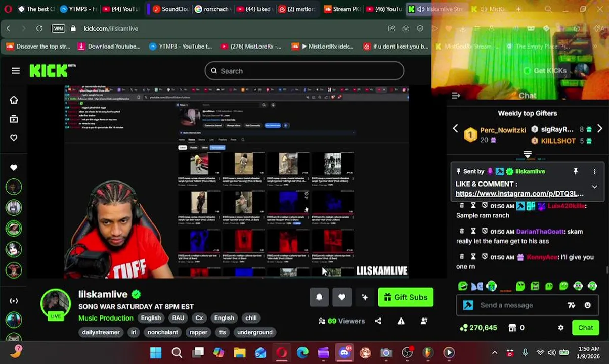Open the Windows Start menu
609x364 pixels.
click(x=156, y=353)
